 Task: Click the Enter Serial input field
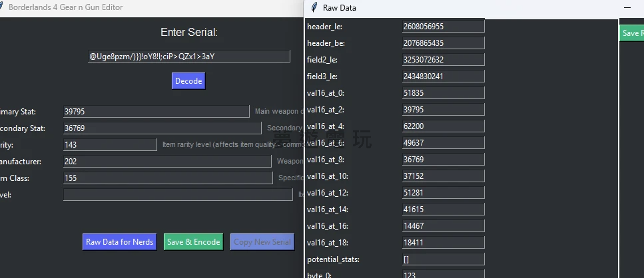[x=189, y=56]
